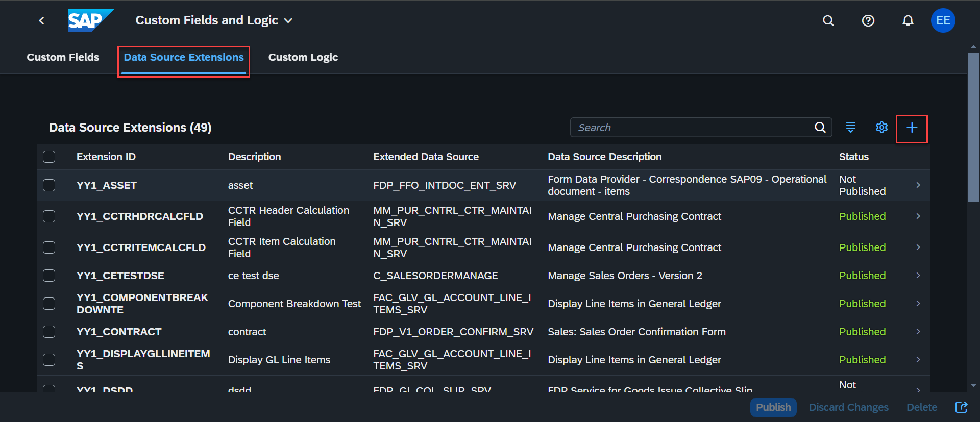Click the YY1_CONTRACT extension ID text
Image resolution: width=980 pixels, height=422 pixels.
pyautogui.click(x=119, y=332)
